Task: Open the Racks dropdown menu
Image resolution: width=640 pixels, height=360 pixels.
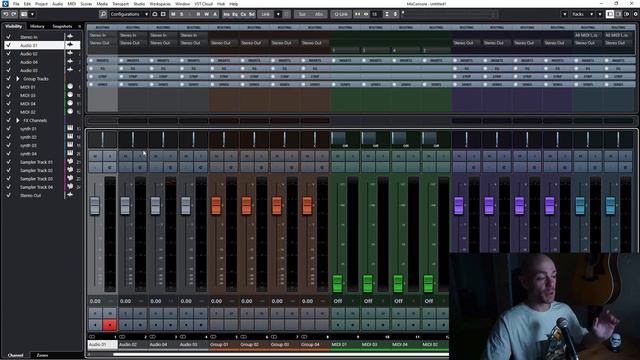Action: [x=582, y=14]
